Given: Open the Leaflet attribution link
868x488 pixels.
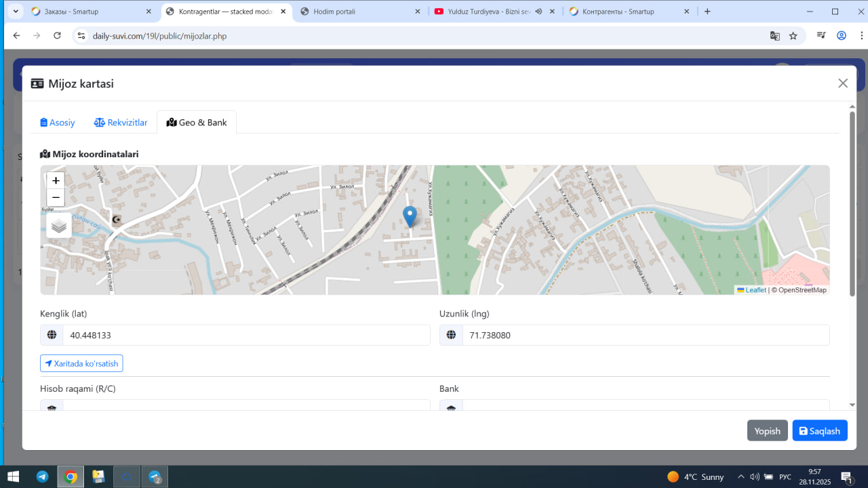Looking at the screenshot, I should tap(751, 290).
